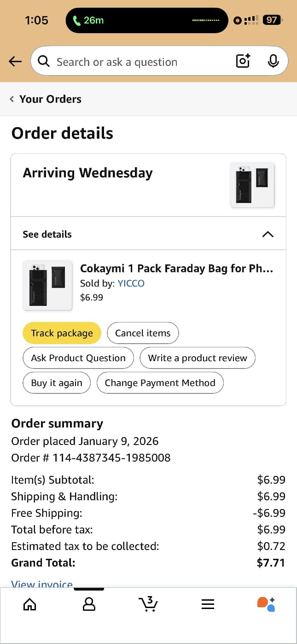Open the YICCO seller link
The height and width of the screenshot is (644, 297).
pyautogui.click(x=131, y=283)
